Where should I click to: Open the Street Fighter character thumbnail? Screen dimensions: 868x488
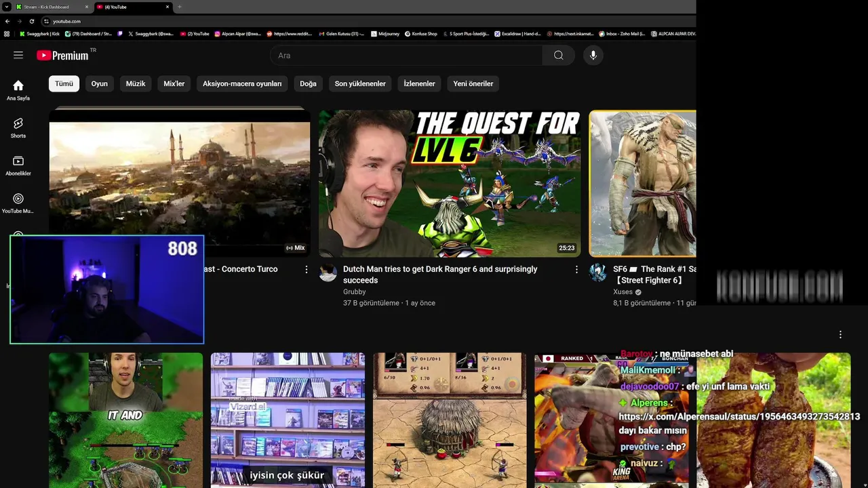[643, 184]
